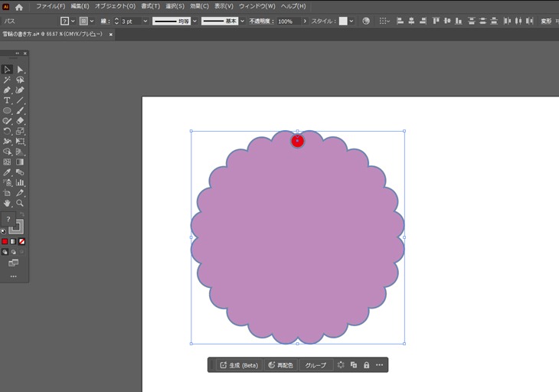Pick the Eraser tool
This screenshot has height=392, width=559.
21,121
